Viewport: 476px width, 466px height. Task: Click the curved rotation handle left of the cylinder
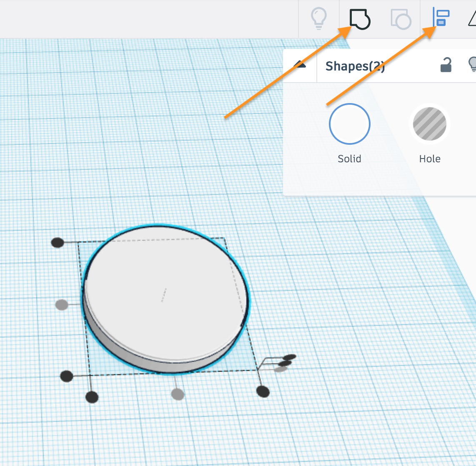click(x=61, y=305)
